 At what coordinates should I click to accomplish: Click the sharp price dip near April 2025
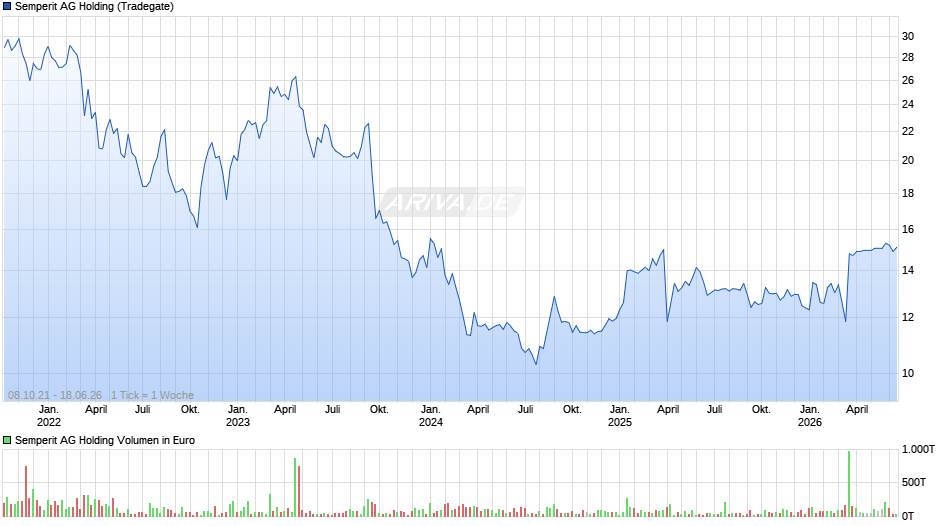point(667,321)
